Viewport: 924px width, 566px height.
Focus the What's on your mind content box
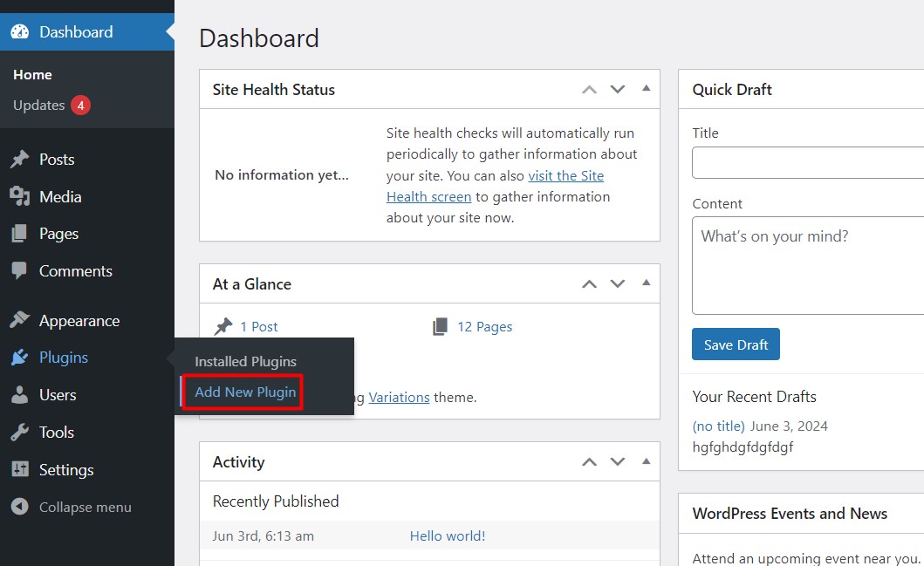(808, 265)
